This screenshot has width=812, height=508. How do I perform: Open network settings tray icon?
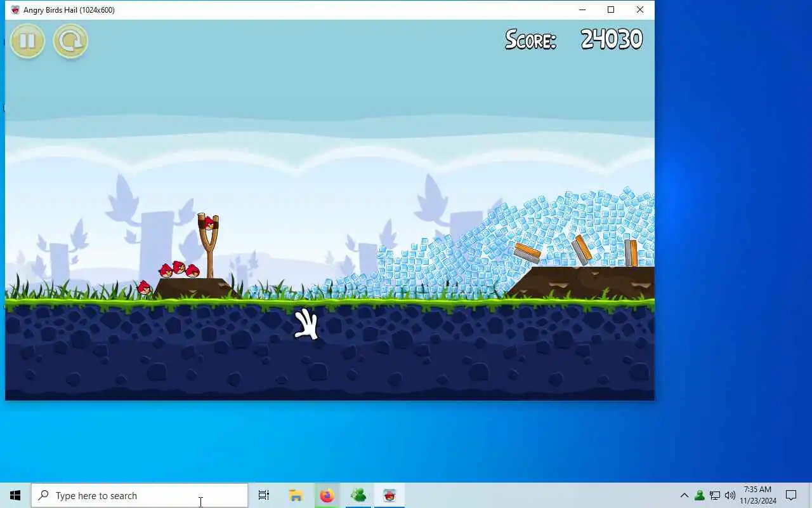[x=715, y=495]
